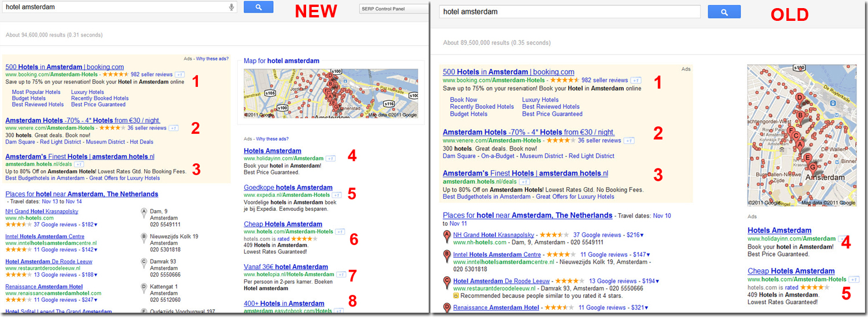Open '982 seller reviews' link in NEW panel
This screenshot has height=318, width=868.
[152, 75]
